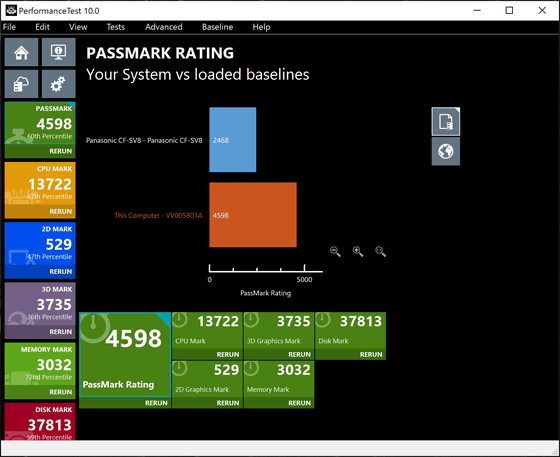The width and height of the screenshot is (560, 457).
Task: Open the large 4598 PassMark Rating tile
Action: (x=125, y=355)
